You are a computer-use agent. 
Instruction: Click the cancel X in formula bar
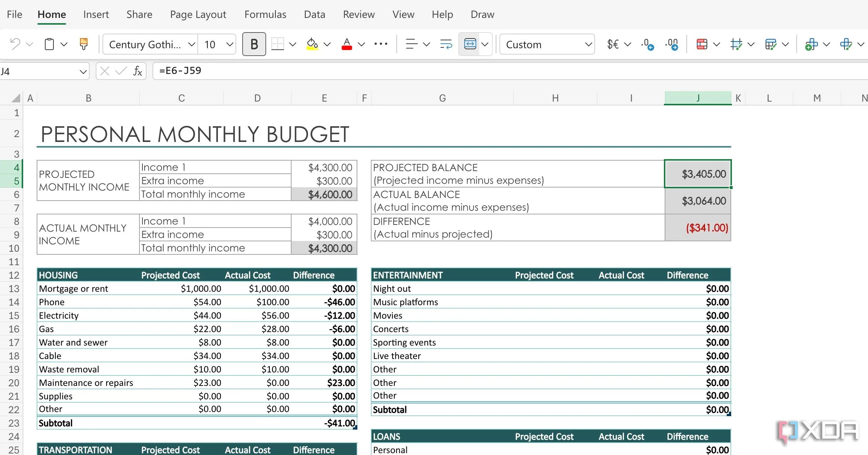click(105, 71)
